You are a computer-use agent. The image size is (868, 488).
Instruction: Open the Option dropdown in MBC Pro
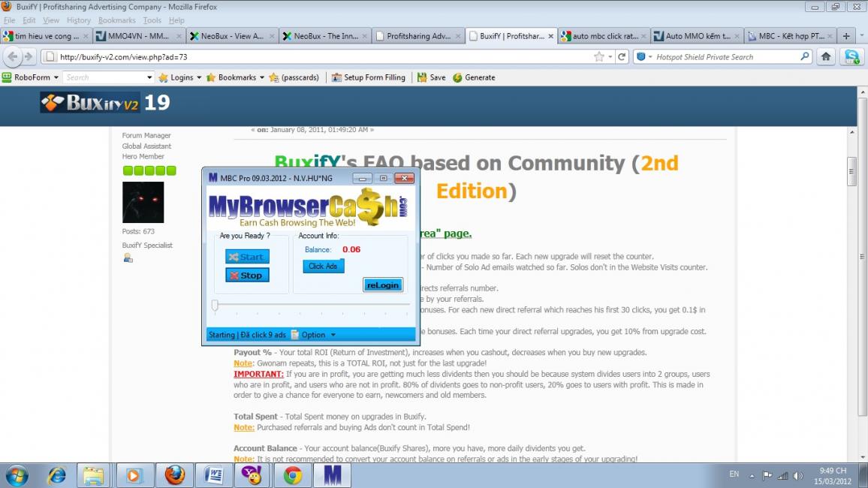tap(313, 335)
